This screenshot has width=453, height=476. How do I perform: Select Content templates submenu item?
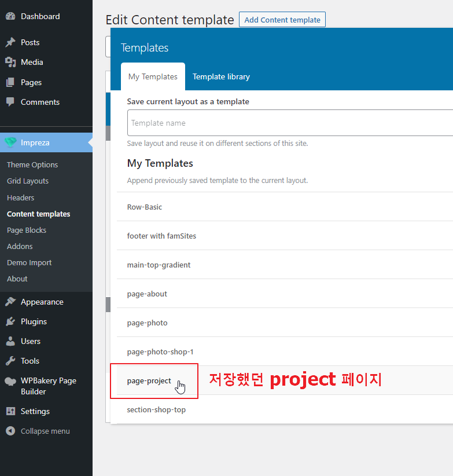click(x=39, y=214)
